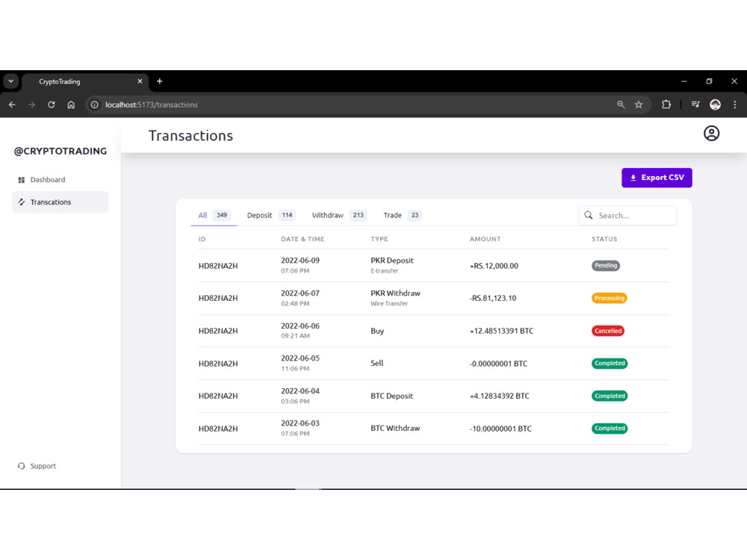Click the Support headset icon

(x=22, y=466)
